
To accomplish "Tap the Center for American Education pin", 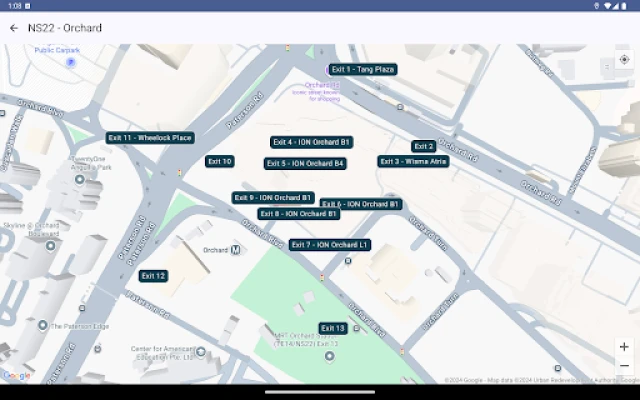I will tap(200, 351).
